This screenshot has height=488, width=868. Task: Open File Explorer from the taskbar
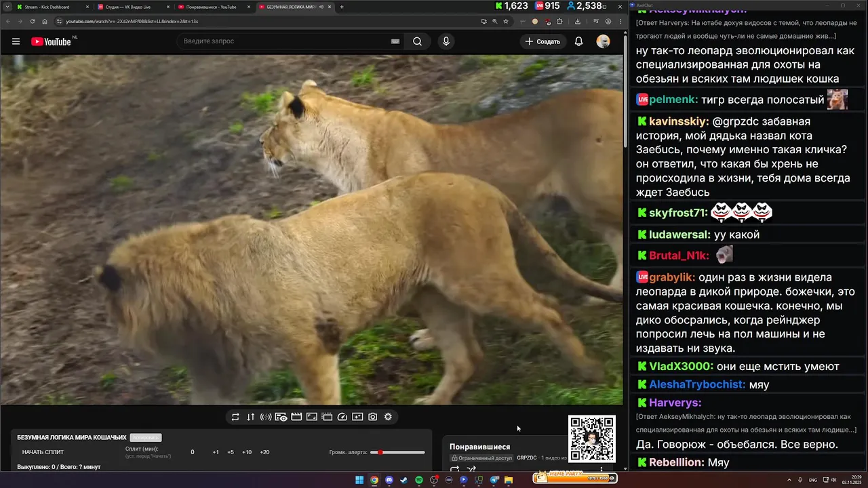(509, 480)
